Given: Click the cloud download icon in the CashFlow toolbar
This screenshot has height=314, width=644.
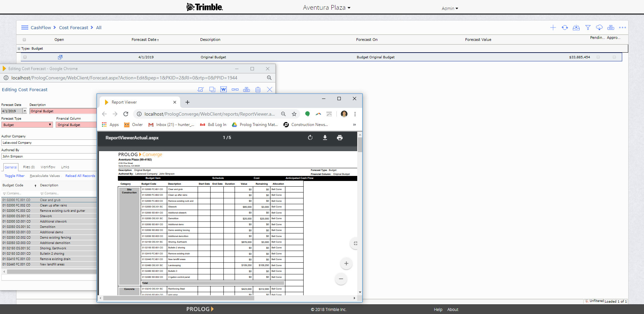Looking at the screenshot, I should click(x=599, y=27).
